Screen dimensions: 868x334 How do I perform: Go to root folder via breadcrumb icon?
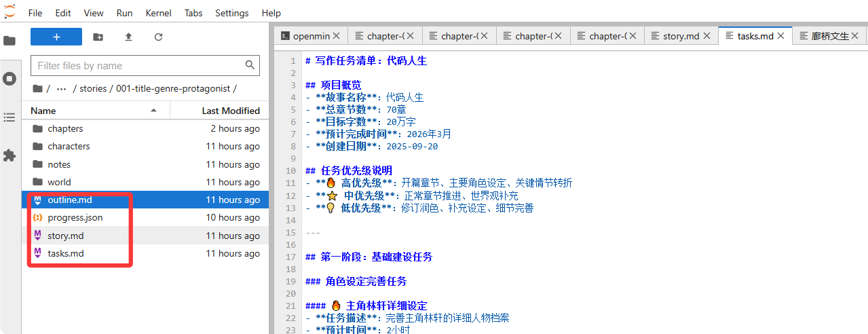tap(37, 88)
